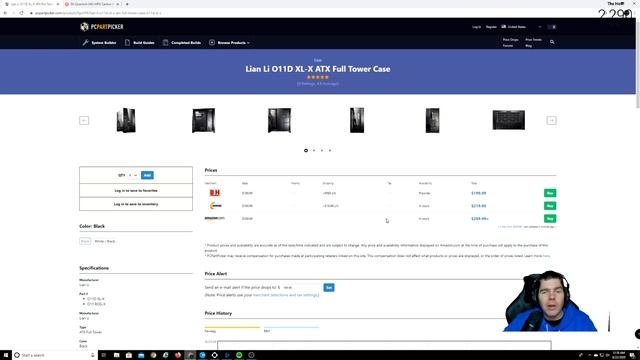
Task: Click the price alert amount field
Action: tap(302, 287)
